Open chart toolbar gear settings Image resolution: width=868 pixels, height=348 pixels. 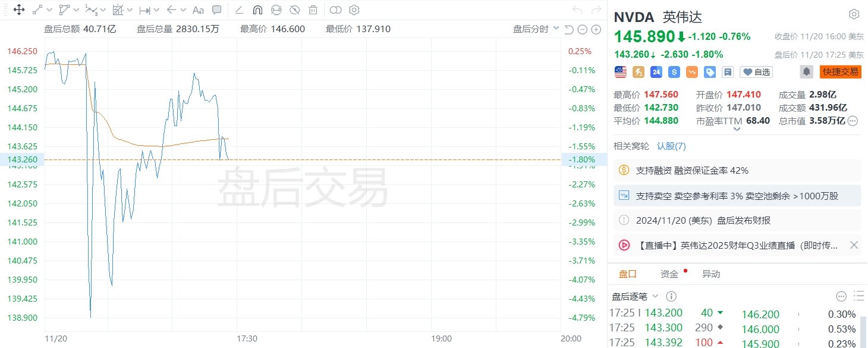click(x=354, y=10)
